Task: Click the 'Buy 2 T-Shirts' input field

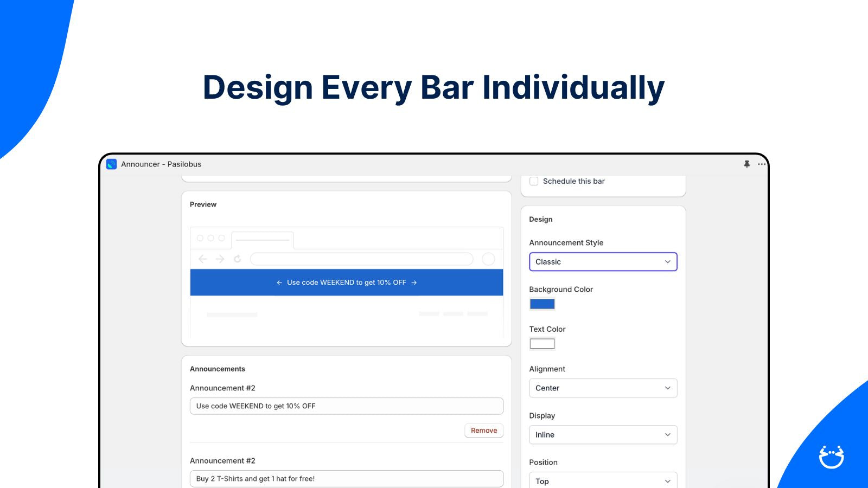Action: 347,479
